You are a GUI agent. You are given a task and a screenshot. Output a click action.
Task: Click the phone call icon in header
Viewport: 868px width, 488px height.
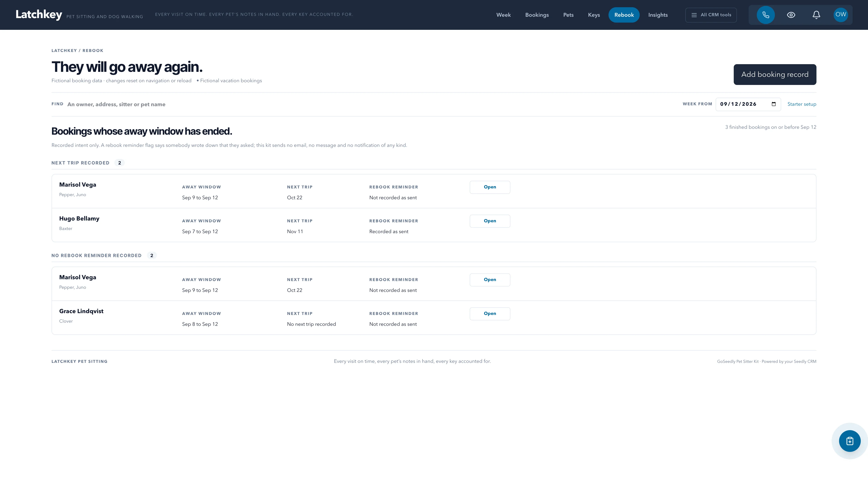point(766,15)
